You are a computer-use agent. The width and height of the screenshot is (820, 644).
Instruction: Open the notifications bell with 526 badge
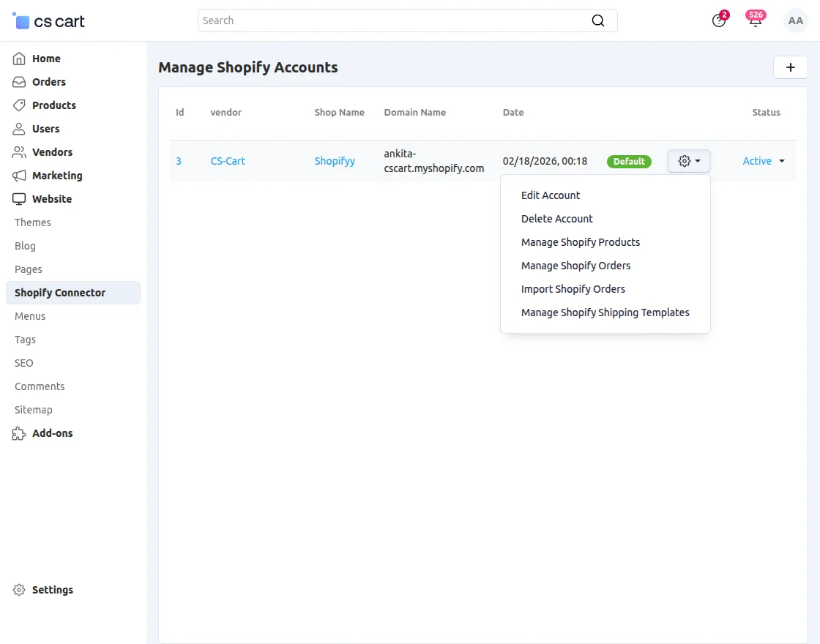click(x=755, y=21)
